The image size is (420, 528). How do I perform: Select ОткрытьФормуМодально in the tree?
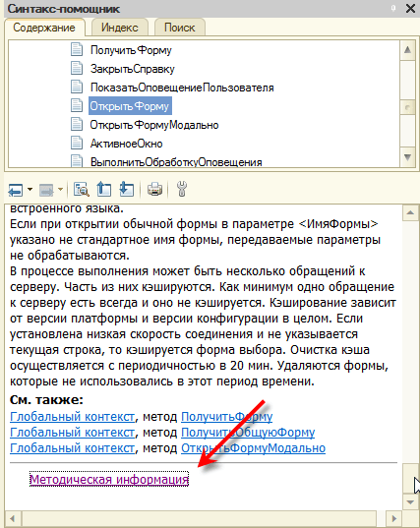tap(154, 125)
